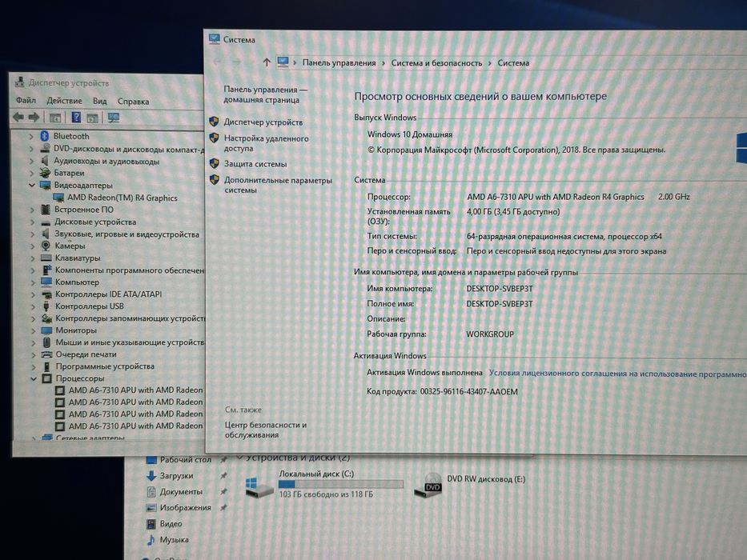The width and height of the screenshot is (747, 560).
Task: Click Windows 10 Домашняя edition text
Action: pos(410,134)
